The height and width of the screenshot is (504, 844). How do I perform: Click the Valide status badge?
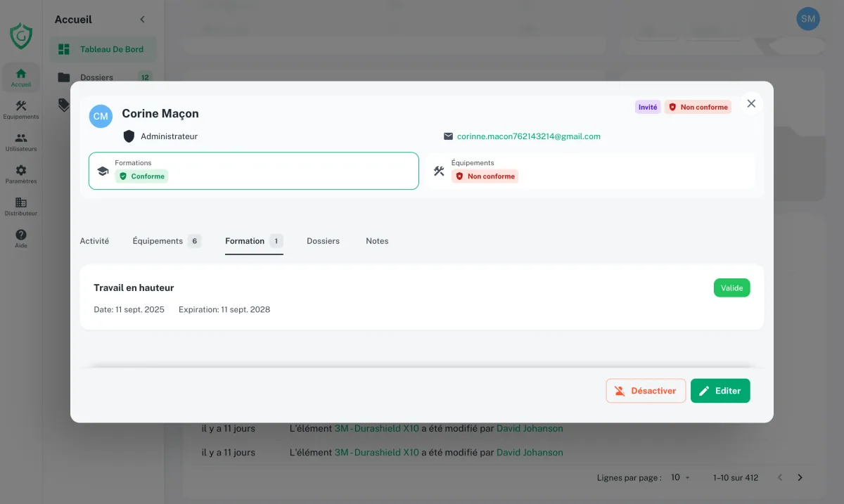click(731, 288)
